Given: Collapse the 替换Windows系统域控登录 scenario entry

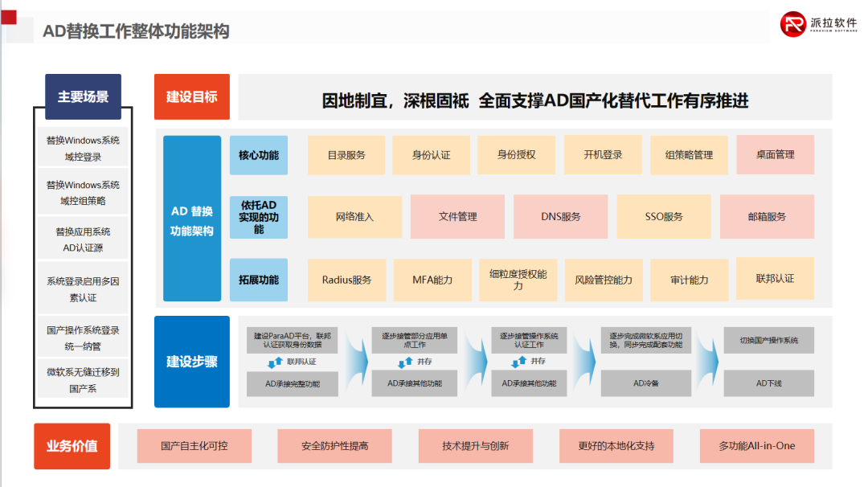Looking at the screenshot, I should 83,147.
